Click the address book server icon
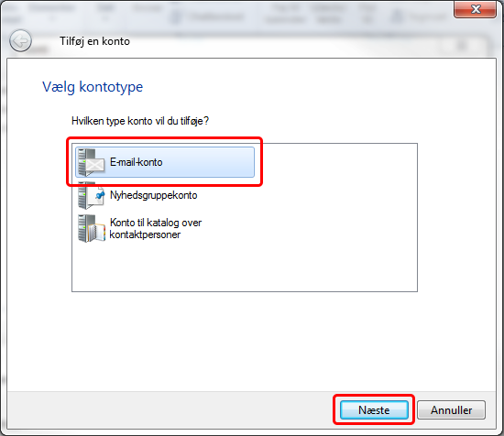This screenshot has height=436, width=504. [x=92, y=228]
